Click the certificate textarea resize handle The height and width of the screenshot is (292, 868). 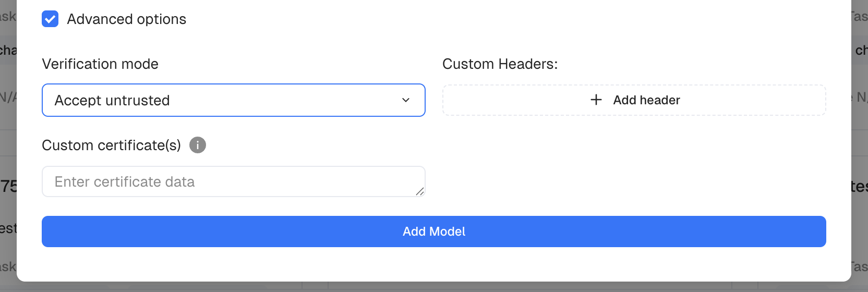coord(420,191)
